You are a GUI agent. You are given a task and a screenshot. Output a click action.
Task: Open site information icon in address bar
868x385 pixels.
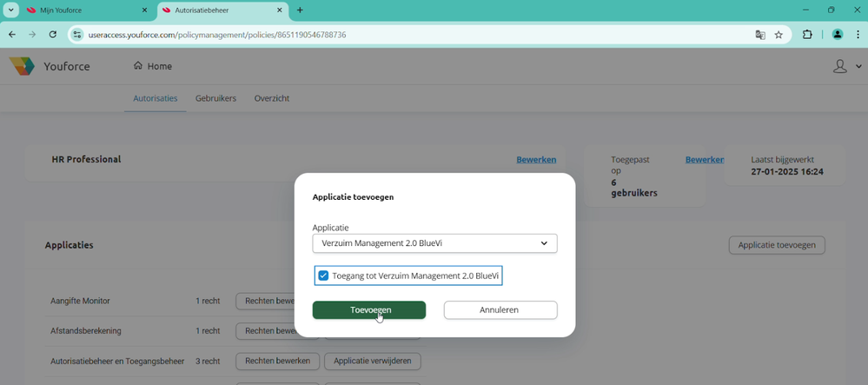[77, 35]
